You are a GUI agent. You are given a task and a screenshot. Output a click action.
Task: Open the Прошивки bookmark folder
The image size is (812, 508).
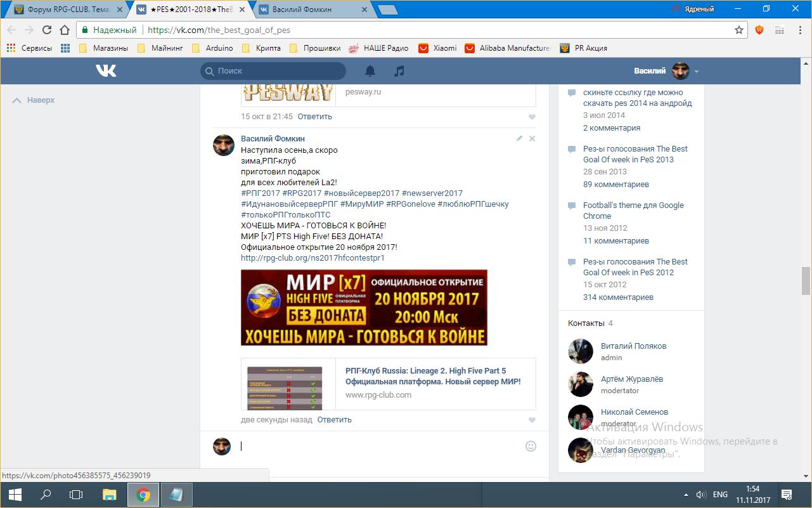click(x=314, y=48)
